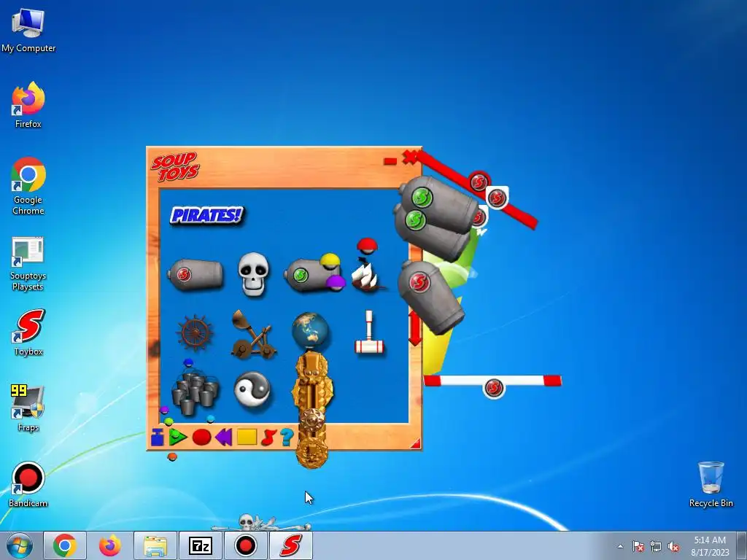Viewport: 747px width, 560px height.
Task: Click the red circle record button
Action: 201,437
